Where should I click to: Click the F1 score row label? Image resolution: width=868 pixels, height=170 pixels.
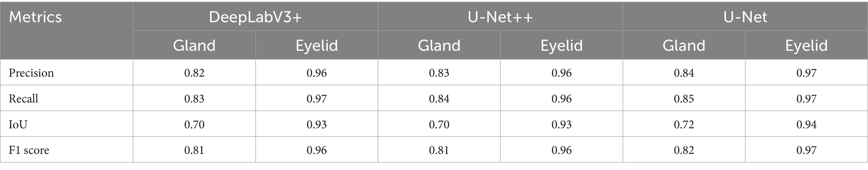click(x=29, y=150)
